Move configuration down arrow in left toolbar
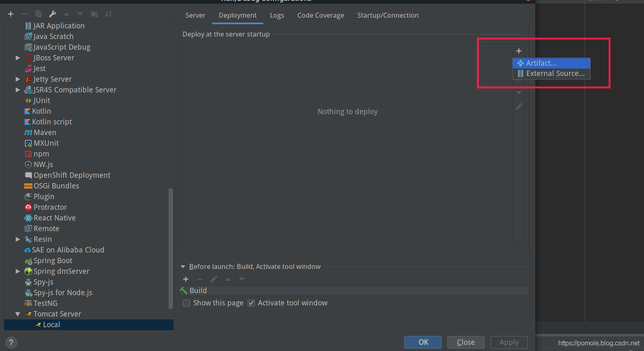This screenshot has width=644, height=351. coord(80,14)
